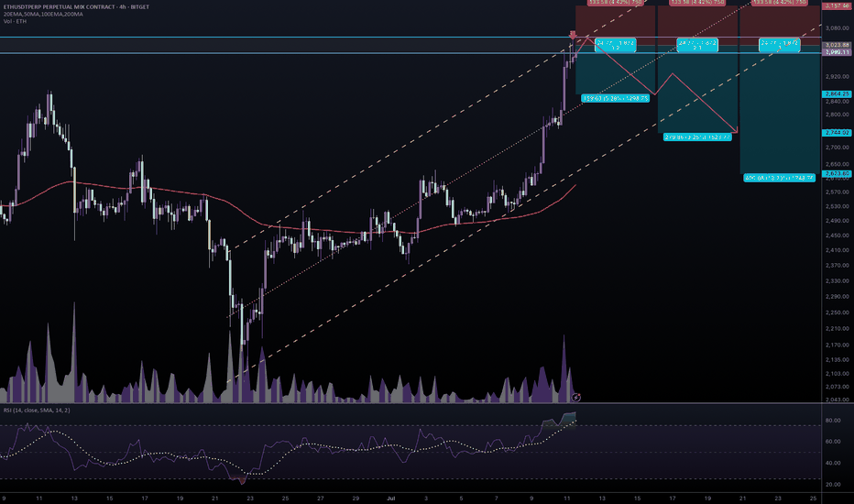The width and height of the screenshot is (854, 504).
Task: Open the 20EMA,50MA,100EMA,200MA indicator legend
Action: [43, 14]
